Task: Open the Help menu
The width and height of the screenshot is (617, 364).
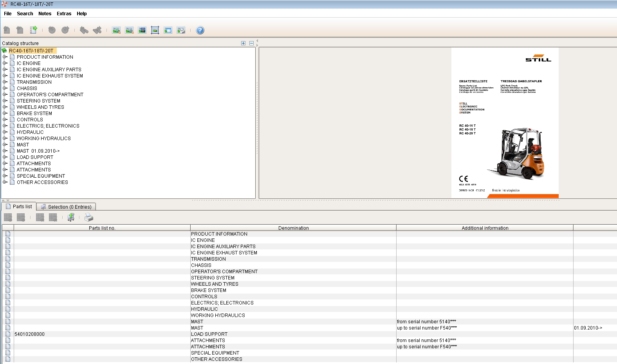Action: 82,13
